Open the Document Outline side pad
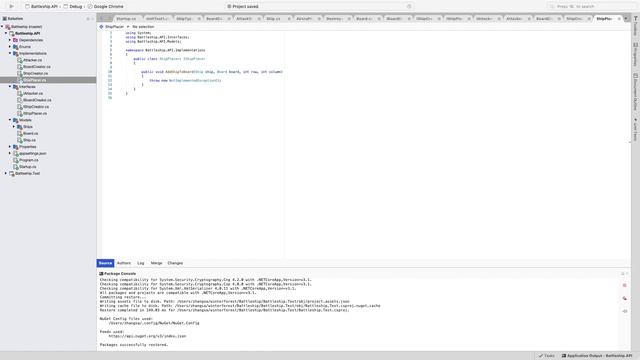Screen dimensions: 640x360 pos(636,92)
